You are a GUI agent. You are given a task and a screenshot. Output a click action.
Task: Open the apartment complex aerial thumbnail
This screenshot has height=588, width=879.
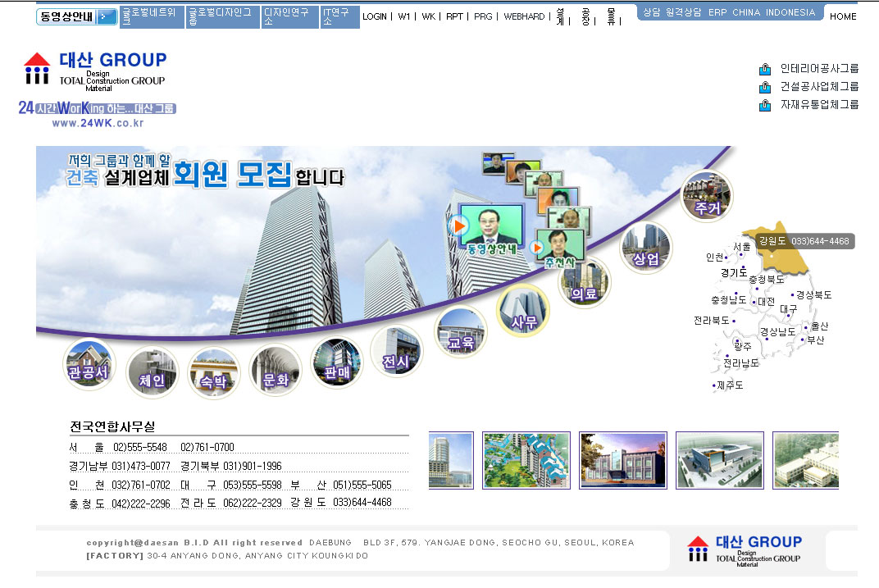tap(526, 460)
